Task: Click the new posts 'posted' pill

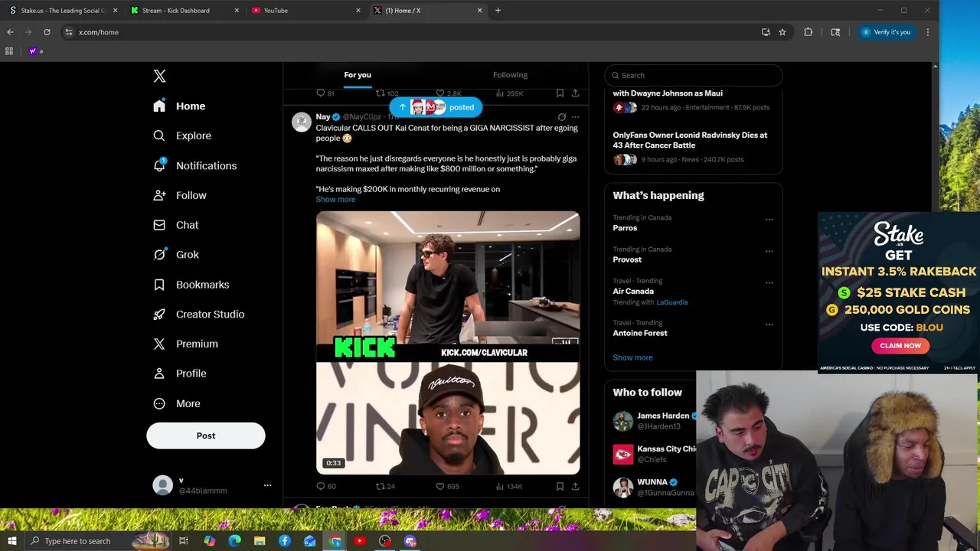Action: point(436,107)
